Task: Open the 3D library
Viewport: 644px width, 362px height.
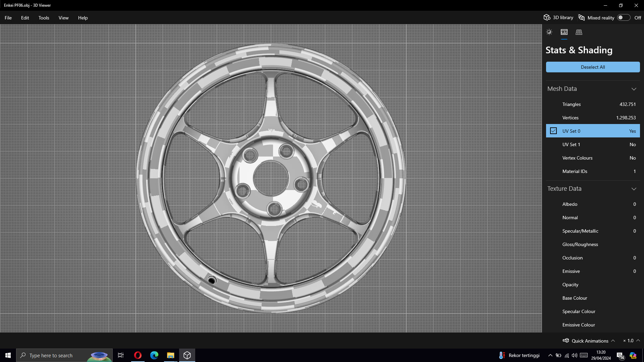Action: coord(558,17)
